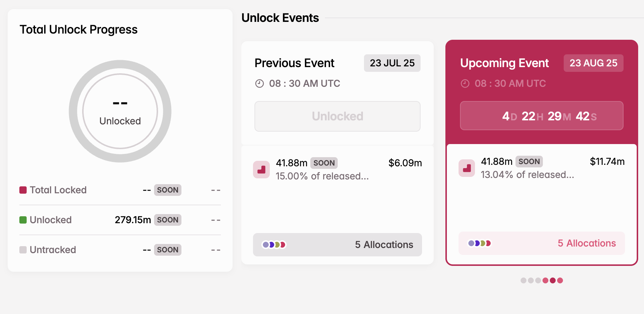Click the red Total Locked legend square

(23, 190)
